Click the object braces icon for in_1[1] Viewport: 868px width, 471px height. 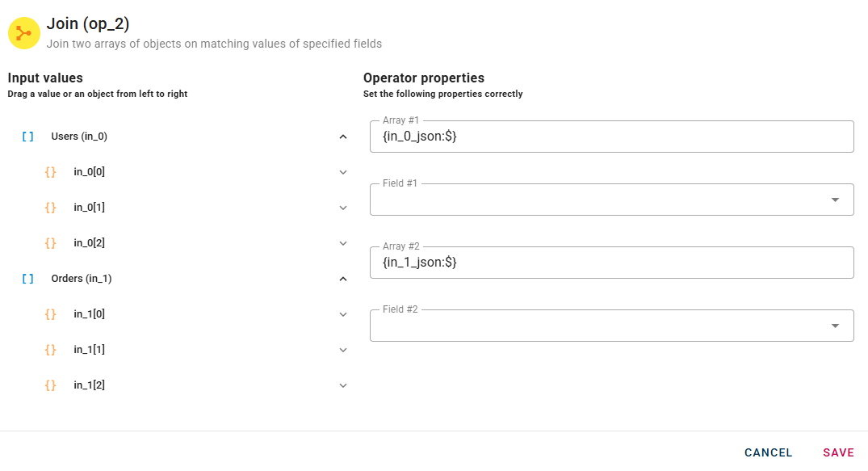(x=50, y=350)
